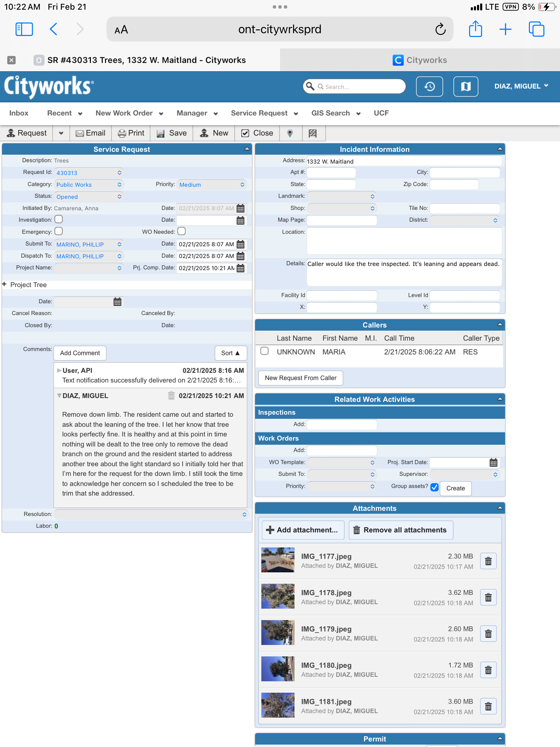This screenshot has width=560, height=747.
Task: Open Category Public Works dropdown
Action: pos(89,185)
